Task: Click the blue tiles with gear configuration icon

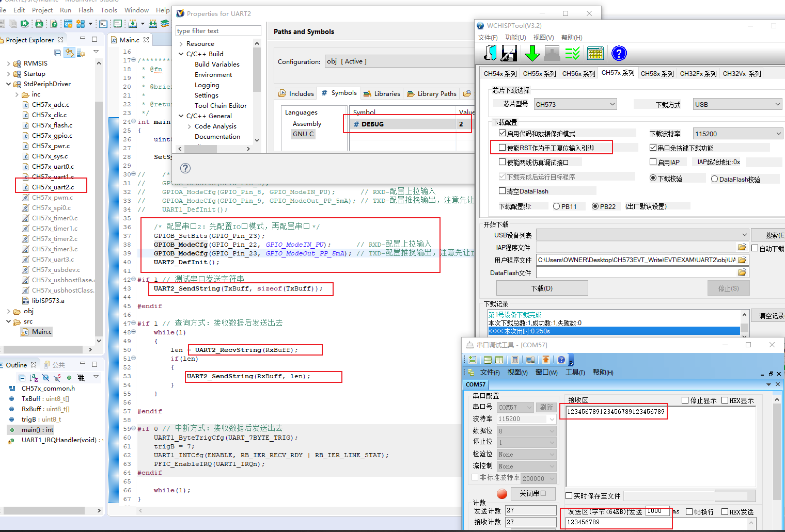Action: [x=81, y=24]
